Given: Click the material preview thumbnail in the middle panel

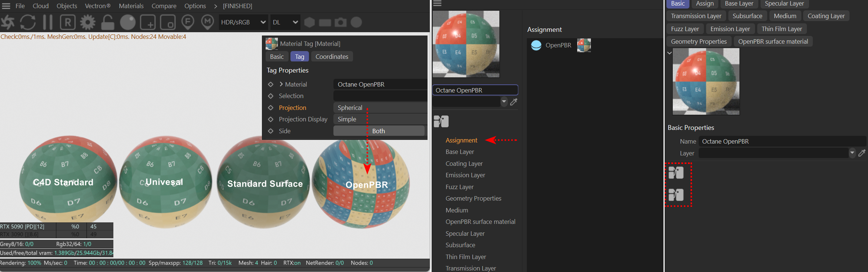Looking at the screenshot, I should 466,44.
